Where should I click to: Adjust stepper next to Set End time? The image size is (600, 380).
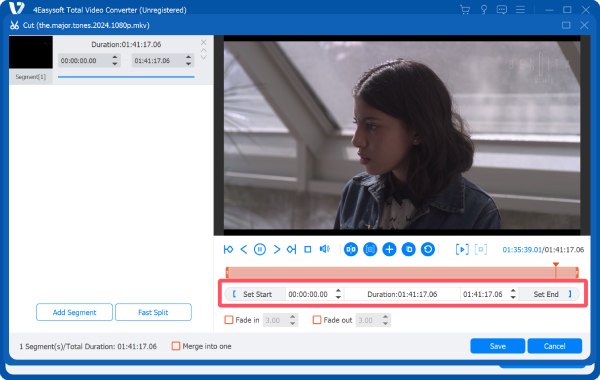(513, 294)
